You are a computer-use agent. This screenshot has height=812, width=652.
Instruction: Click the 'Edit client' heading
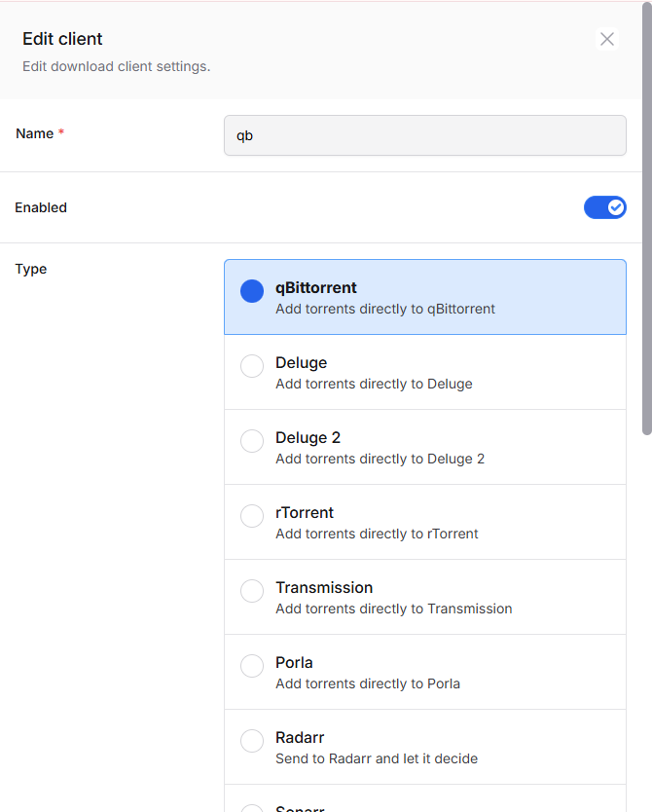pos(62,39)
